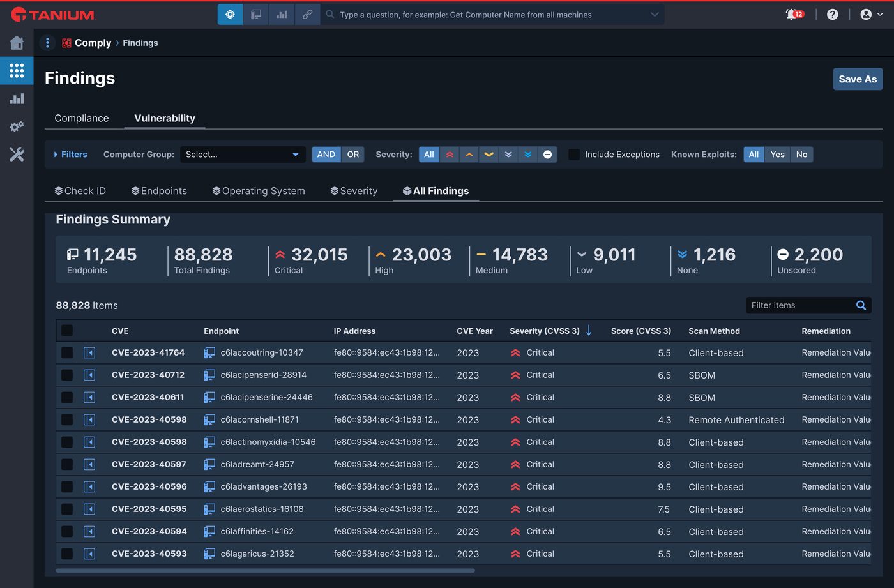Open the Endpoints grouping tab
894x588 pixels.
159,191
